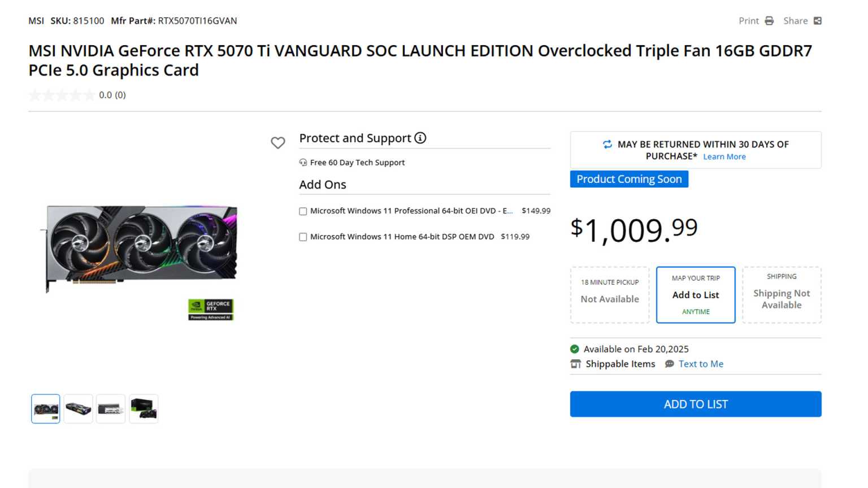Click the GeForce RTX badge
868x488 pixels.
211,310
